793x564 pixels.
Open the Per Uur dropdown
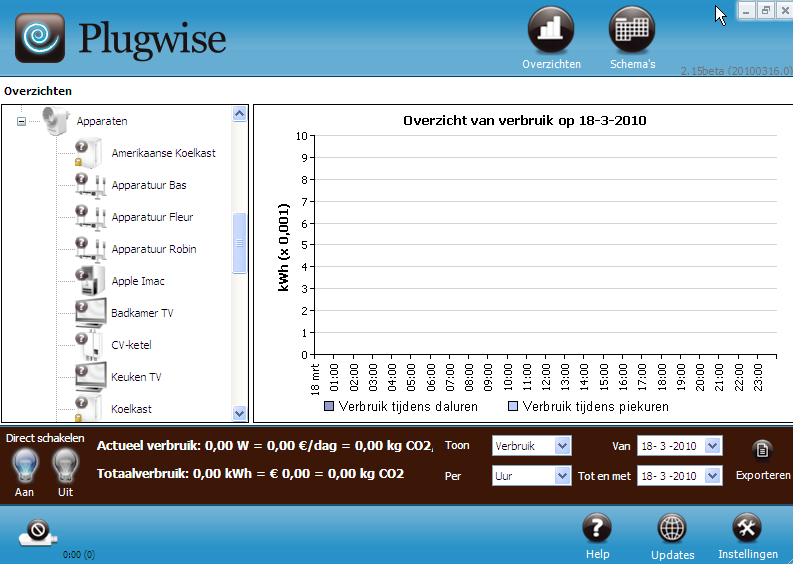[562, 476]
